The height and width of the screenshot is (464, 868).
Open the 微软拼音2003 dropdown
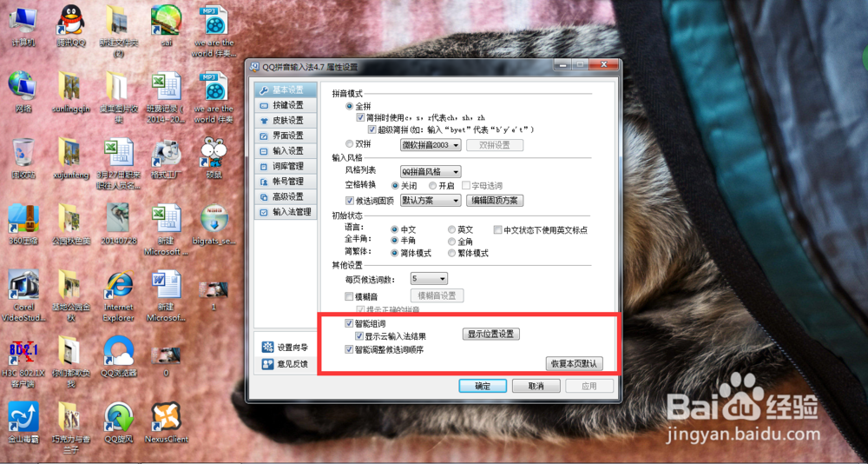click(x=431, y=144)
